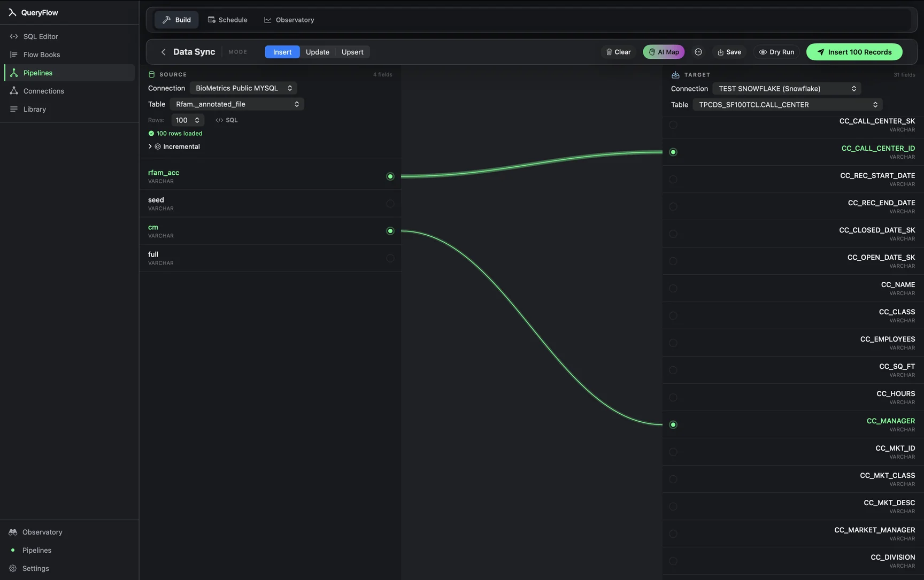Clear all field mappings
Screen dimensions: 924x580
pyautogui.click(x=618, y=52)
